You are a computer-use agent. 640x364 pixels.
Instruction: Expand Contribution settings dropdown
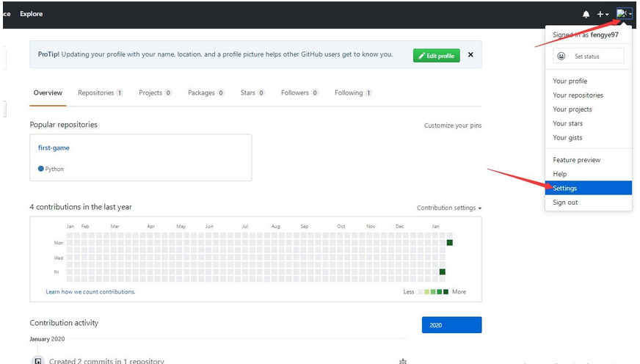tap(449, 208)
